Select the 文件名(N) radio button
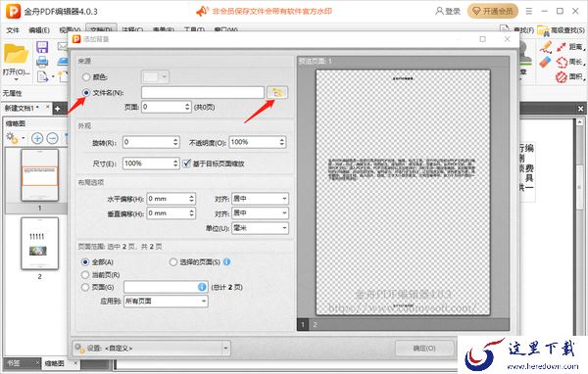The image size is (588, 374). click(86, 92)
